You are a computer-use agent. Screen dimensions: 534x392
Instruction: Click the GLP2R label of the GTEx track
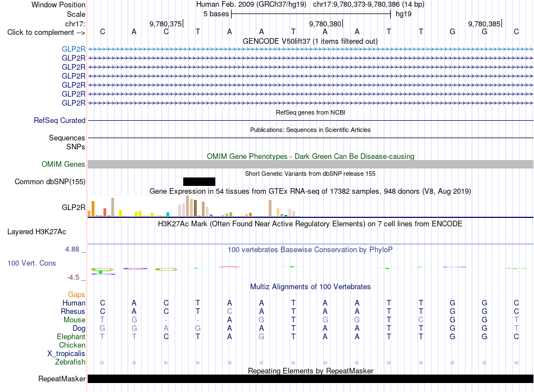[74, 208]
